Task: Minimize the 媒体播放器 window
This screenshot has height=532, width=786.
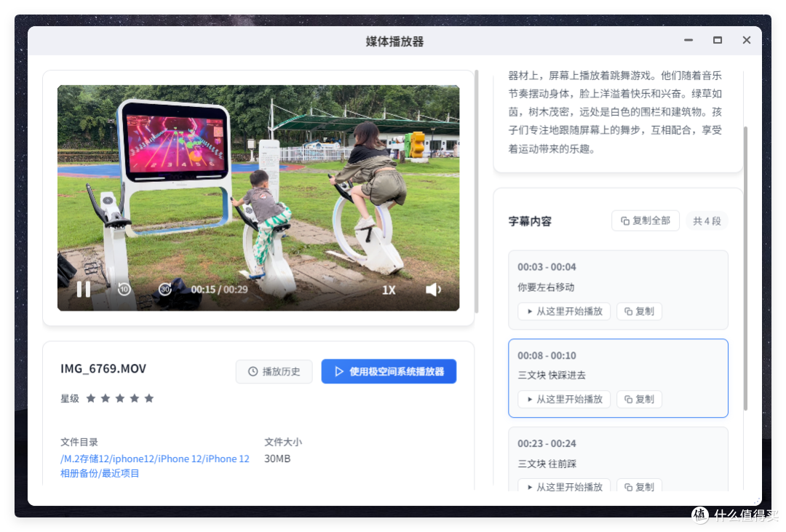Action: [x=688, y=40]
